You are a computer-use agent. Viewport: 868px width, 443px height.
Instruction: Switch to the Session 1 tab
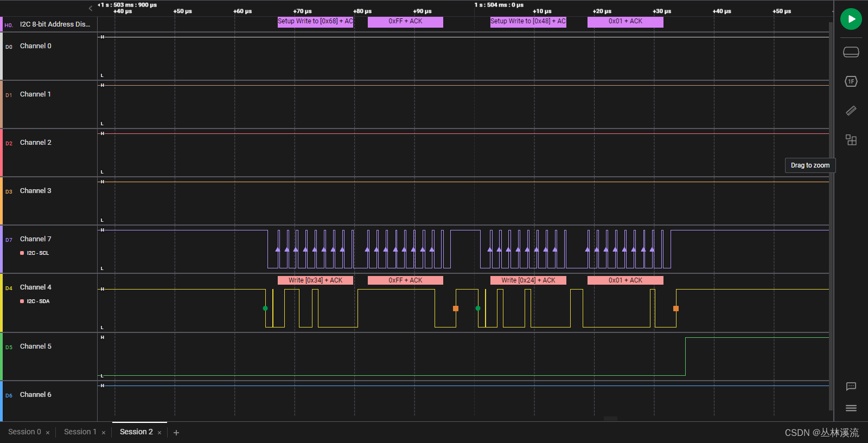80,432
